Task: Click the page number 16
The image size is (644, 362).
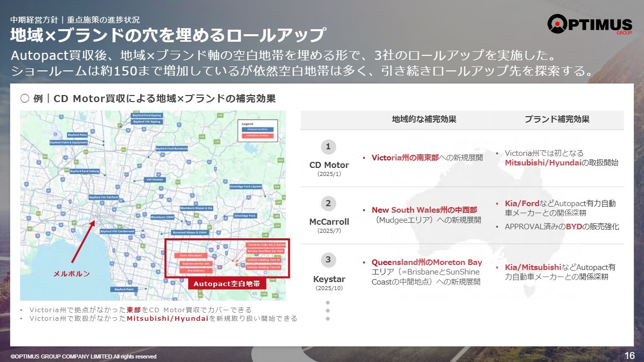Action: click(629, 355)
